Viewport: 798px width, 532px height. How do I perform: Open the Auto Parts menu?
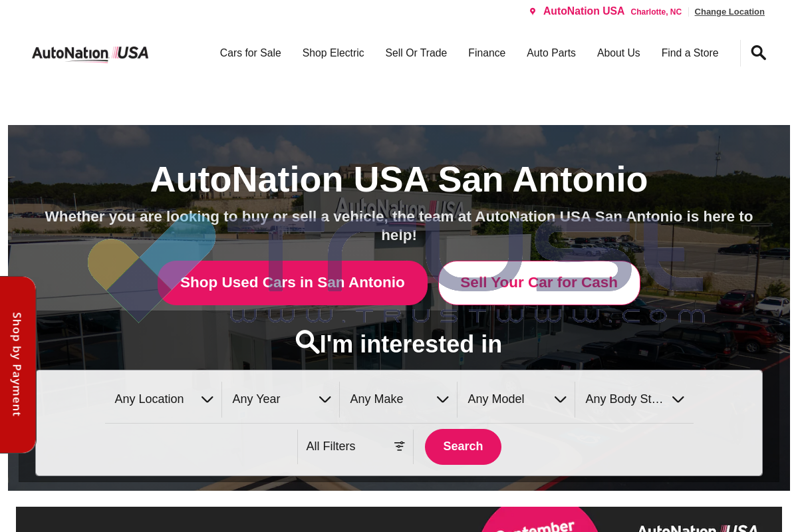[551, 53]
